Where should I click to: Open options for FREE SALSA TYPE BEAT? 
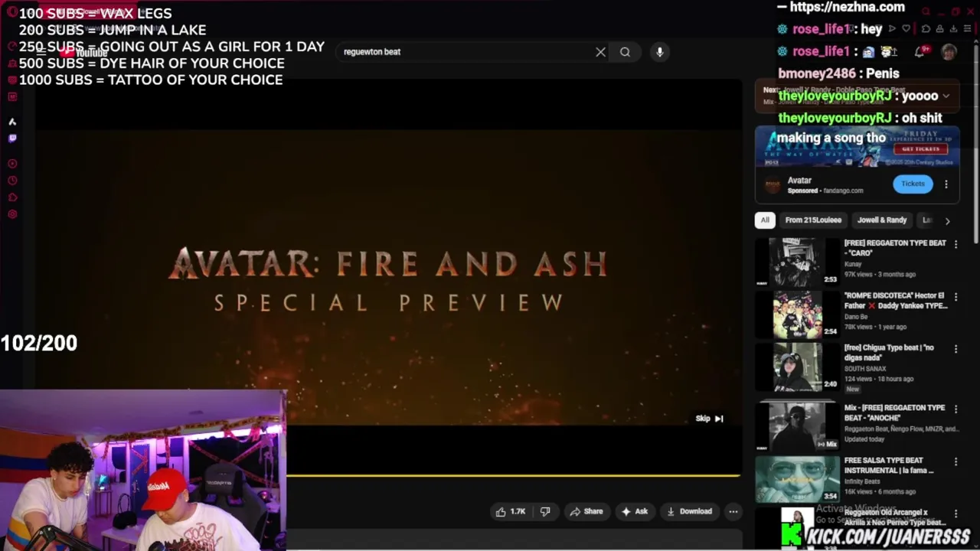click(955, 461)
